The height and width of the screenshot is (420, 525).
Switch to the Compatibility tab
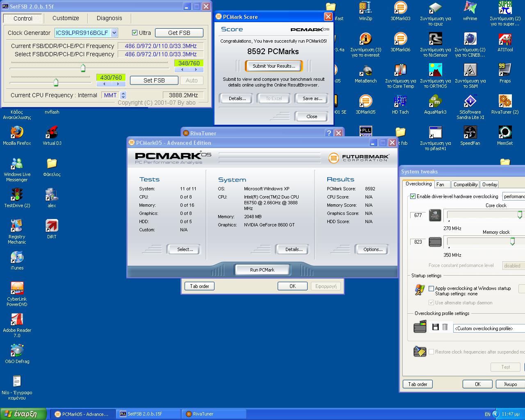tap(466, 185)
